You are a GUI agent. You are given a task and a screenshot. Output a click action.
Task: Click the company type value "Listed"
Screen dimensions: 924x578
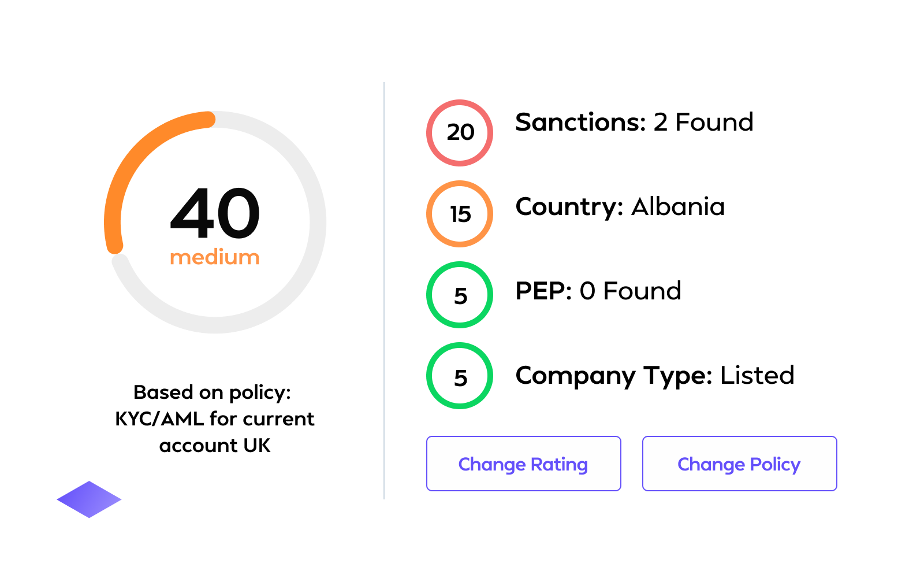[x=757, y=376]
